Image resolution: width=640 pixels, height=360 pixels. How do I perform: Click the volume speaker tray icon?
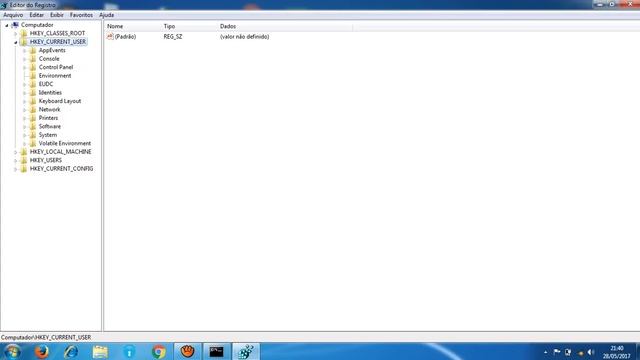tap(591, 352)
